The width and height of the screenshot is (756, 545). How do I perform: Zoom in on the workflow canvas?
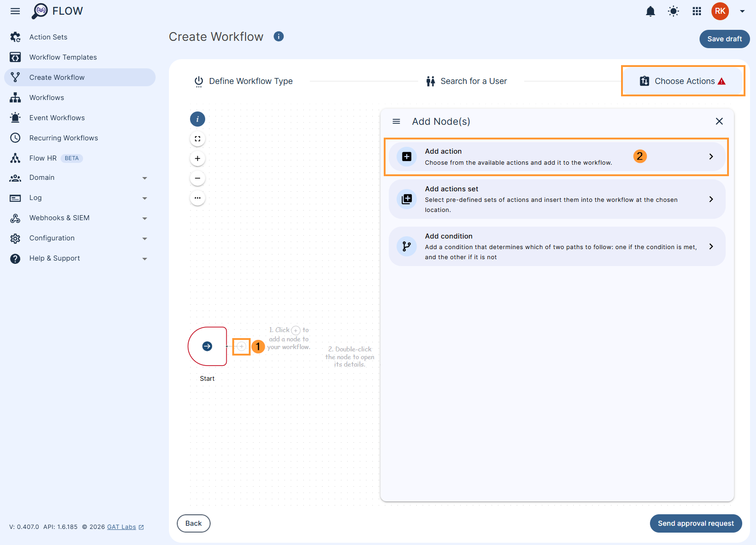(197, 158)
